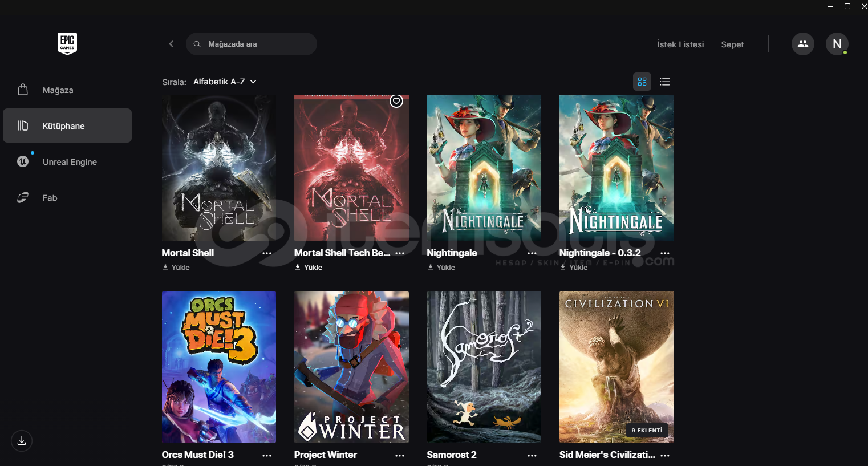Open Mortal Shell cover thumbnail
The width and height of the screenshot is (868, 466).
pyautogui.click(x=219, y=168)
